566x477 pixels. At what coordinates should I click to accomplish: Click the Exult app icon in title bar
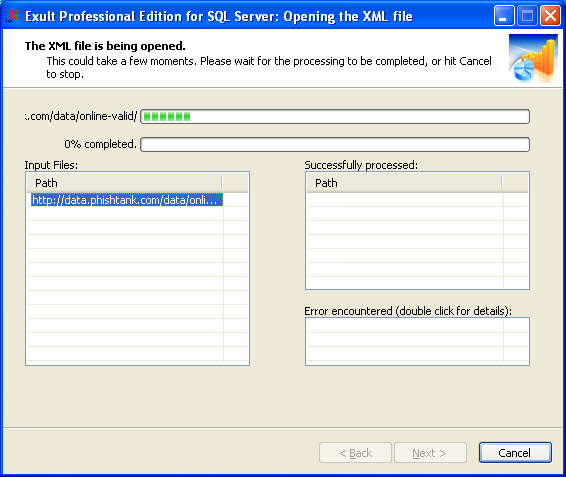pyautogui.click(x=12, y=17)
